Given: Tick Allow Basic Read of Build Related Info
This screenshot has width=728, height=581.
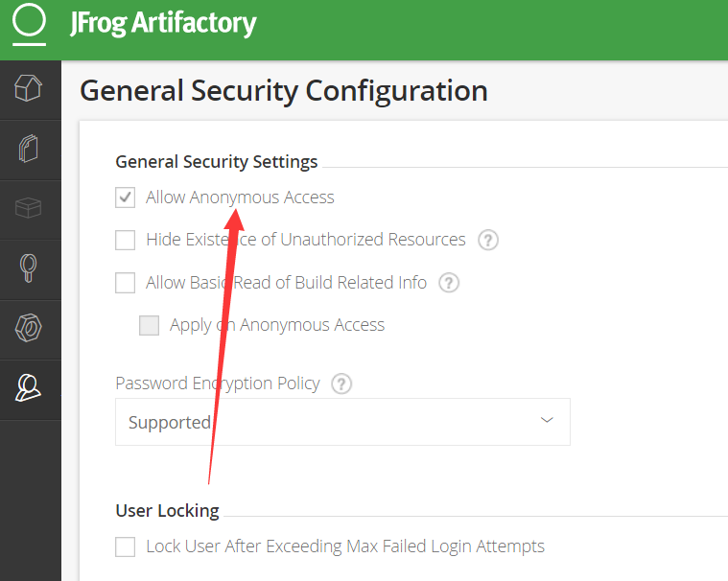Looking at the screenshot, I should [x=125, y=283].
